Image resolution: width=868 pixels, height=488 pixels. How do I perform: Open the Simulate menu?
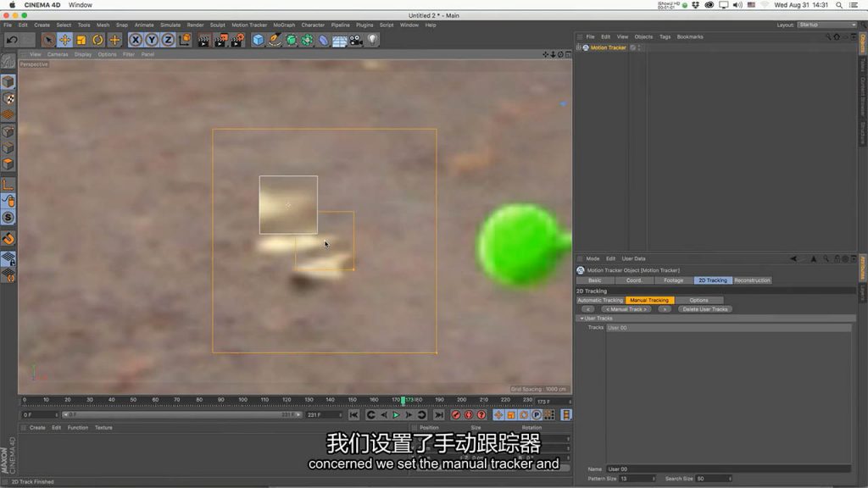[x=170, y=25]
